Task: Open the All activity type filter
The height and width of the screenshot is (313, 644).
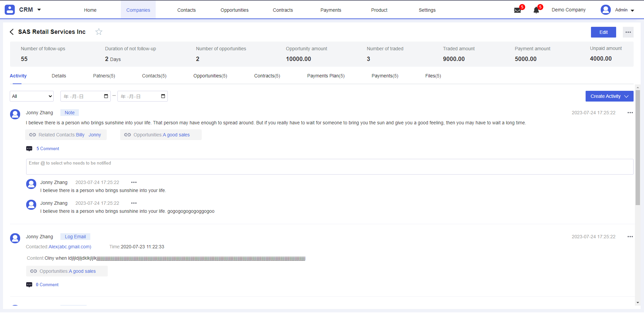Action: [x=32, y=96]
